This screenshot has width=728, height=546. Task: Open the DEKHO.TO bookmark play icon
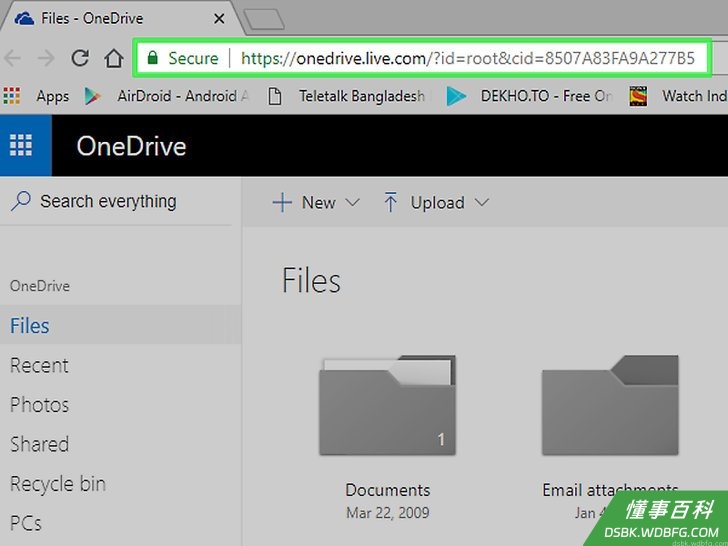tap(456, 96)
